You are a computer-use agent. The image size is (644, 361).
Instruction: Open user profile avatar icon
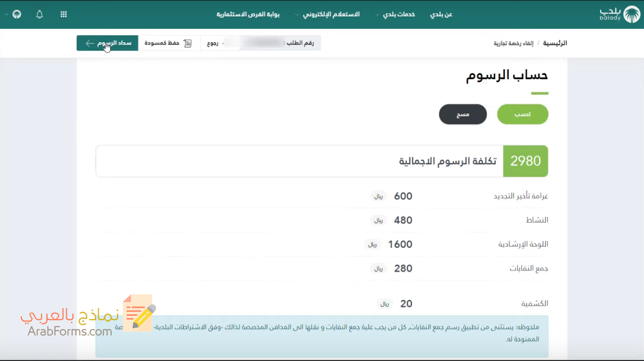[x=17, y=14]
